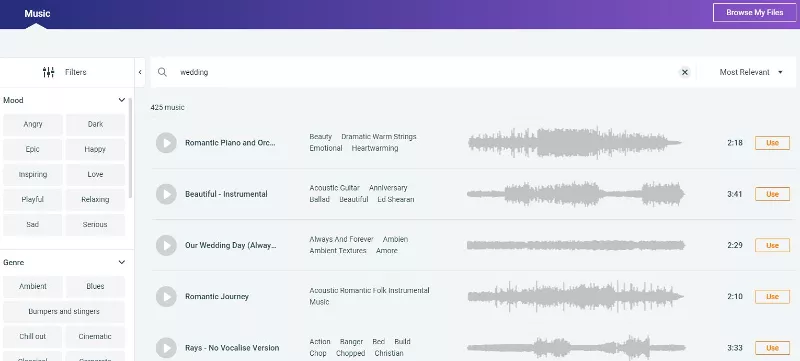Play Beautiful - Instrumental track
Screen dimensions: 800x361
coord(166,194)
